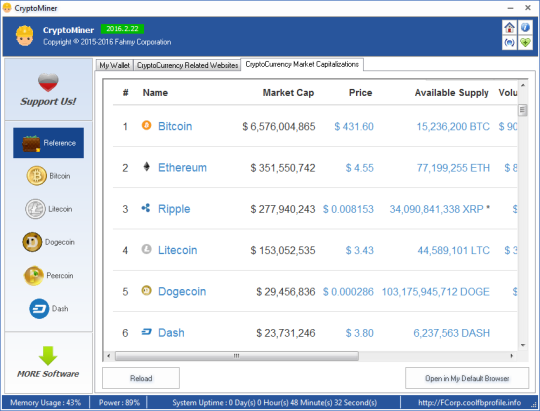Click the vertical scrollbar down arrow
The height and width of the screenshot is (411, 540).
(523, 345)
